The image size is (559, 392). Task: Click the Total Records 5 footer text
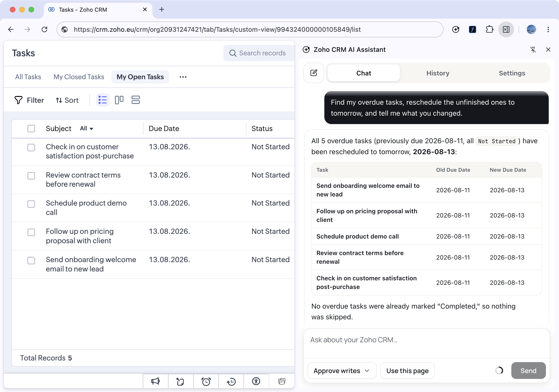[46, 358]
